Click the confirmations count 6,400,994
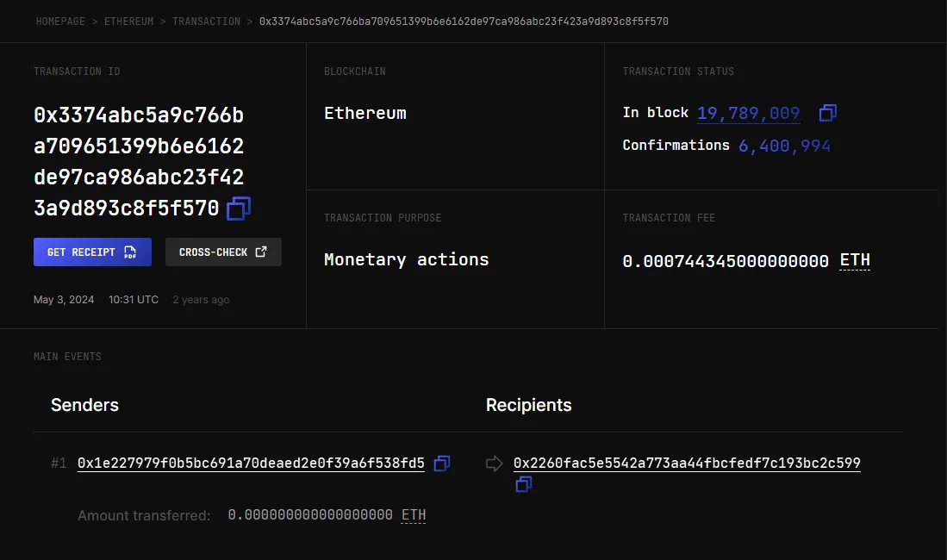Viewport: 947px width, 560px height. coord(784,146)
